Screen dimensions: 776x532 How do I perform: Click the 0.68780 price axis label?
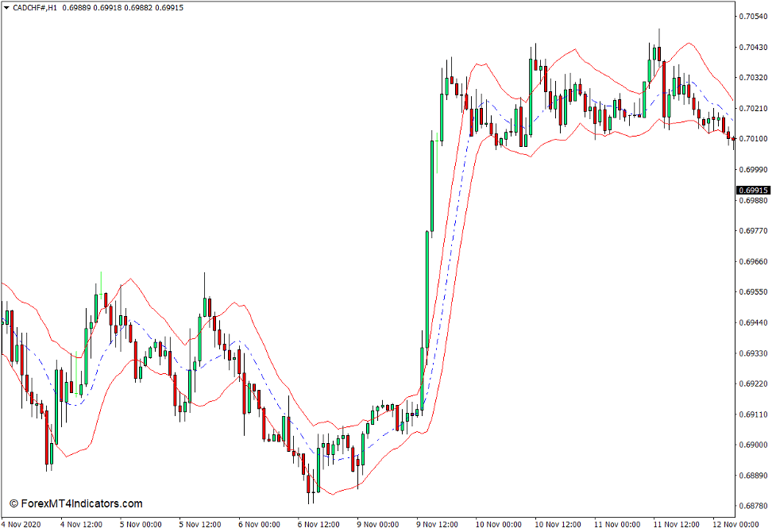pos(754,506)
